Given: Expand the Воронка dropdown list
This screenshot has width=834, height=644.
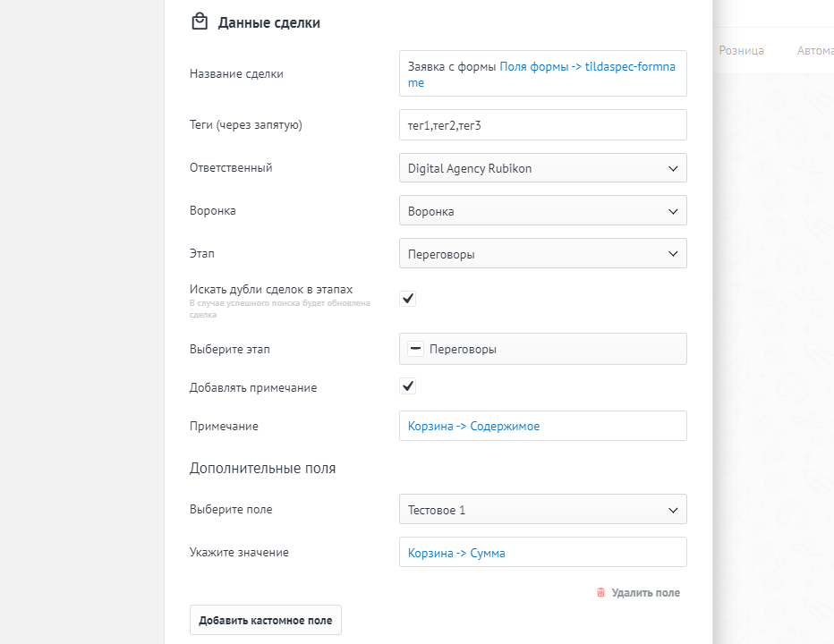Looking at the screenshot, I should [x=542, y=211].
